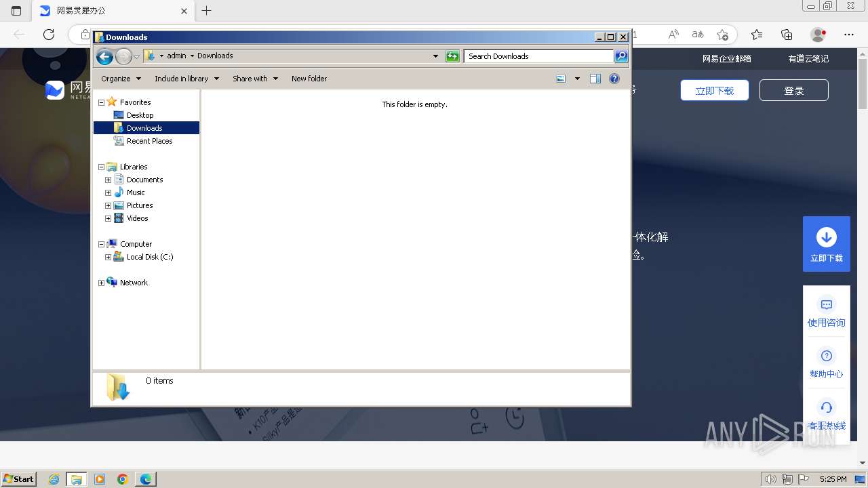The height and width of the screenshot is (488, 868).
Task: Open 使用咨询 in side panel
Action: (827, 313)
